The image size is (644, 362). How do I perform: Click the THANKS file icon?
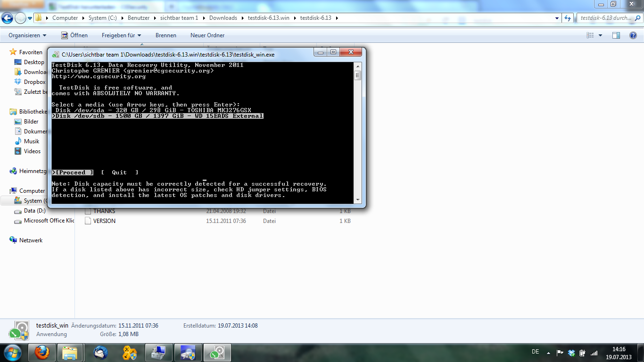tap(88, 211)
